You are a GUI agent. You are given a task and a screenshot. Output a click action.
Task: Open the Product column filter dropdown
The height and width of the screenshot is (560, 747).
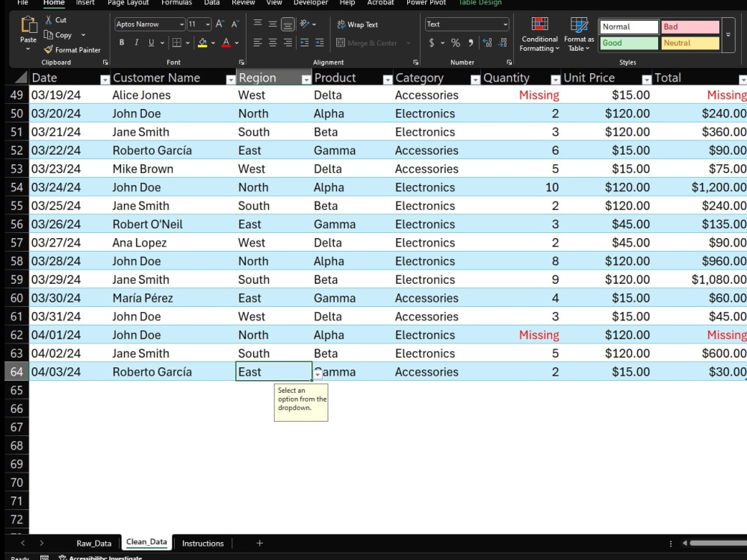click(387, 80)
